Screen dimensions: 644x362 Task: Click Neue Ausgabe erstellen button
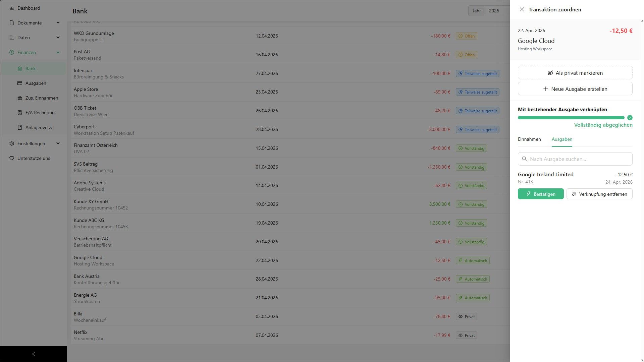click(x=575, y=89)
